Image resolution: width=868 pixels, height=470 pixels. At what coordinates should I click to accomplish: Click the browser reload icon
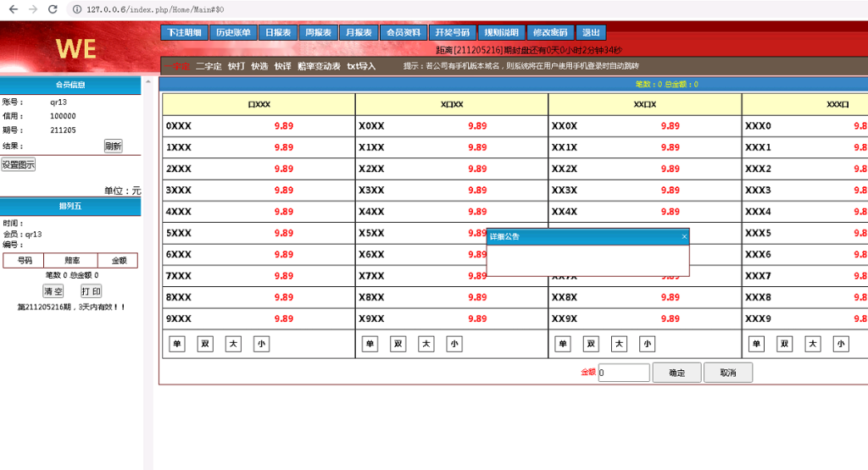click(x=53, y=9)
